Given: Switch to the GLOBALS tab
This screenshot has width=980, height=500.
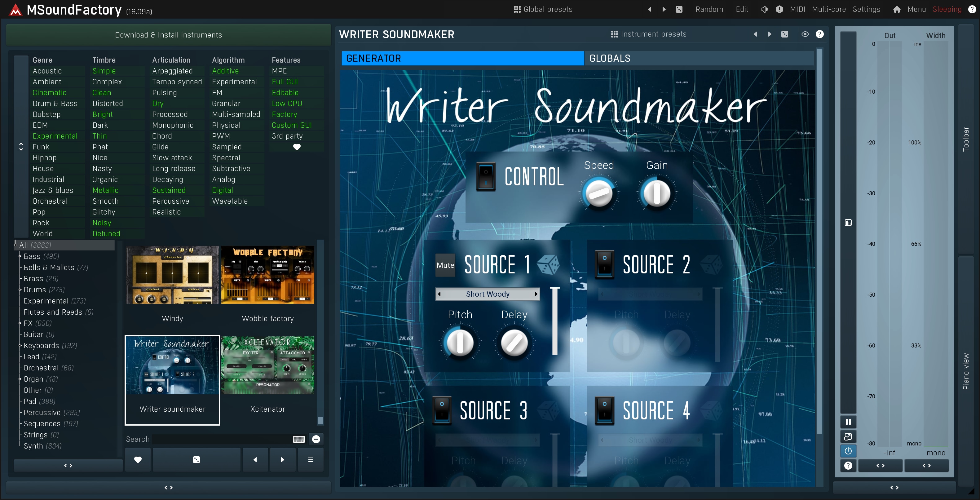Looking at the screenshot, I should (x=699, y=58).
